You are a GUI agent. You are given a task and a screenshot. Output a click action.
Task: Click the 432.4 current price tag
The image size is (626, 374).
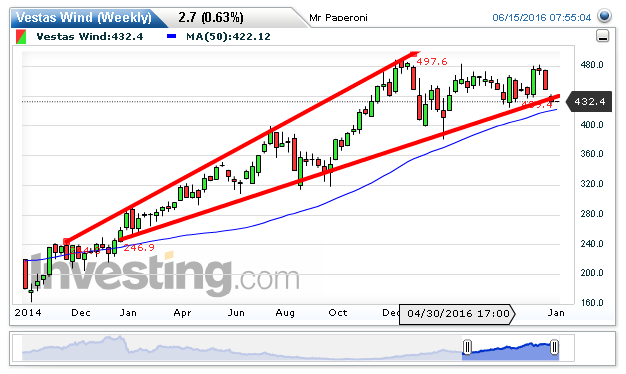click(x=589, y=102)
